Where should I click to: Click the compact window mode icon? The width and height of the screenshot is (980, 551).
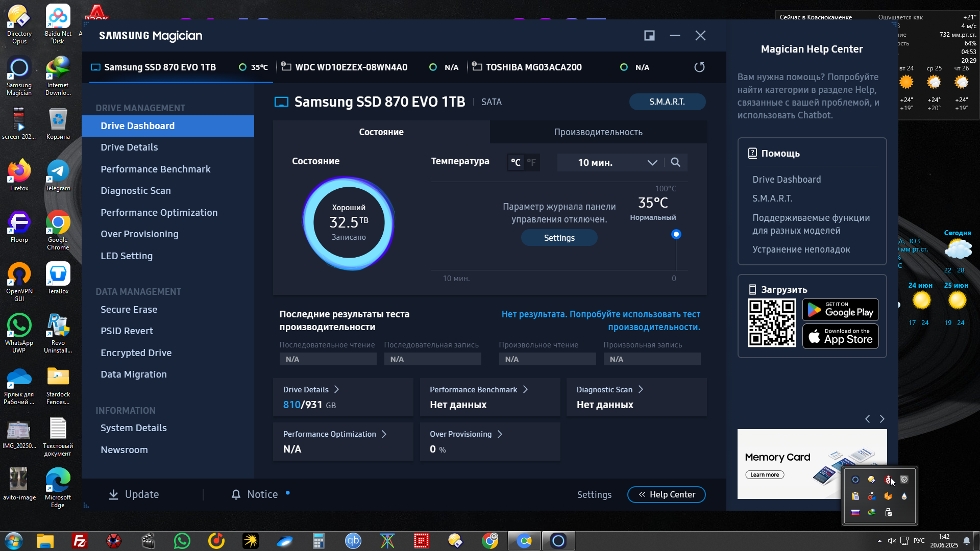tap(649, 36)
